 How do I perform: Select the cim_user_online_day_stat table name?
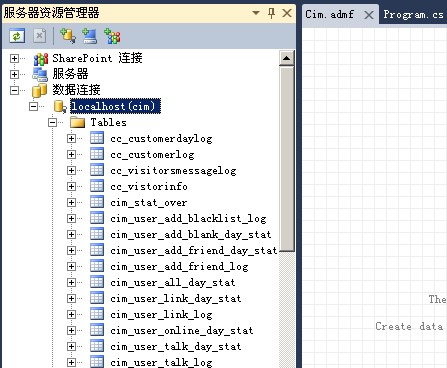pyautogui.click(x=182, y=331)
